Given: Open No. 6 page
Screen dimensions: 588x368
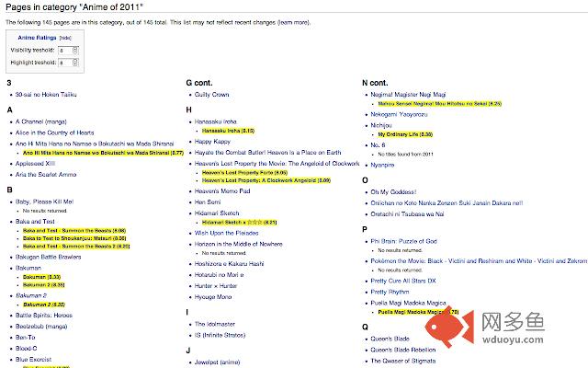Looking at the screenshot, I should [x=378, y=145].
